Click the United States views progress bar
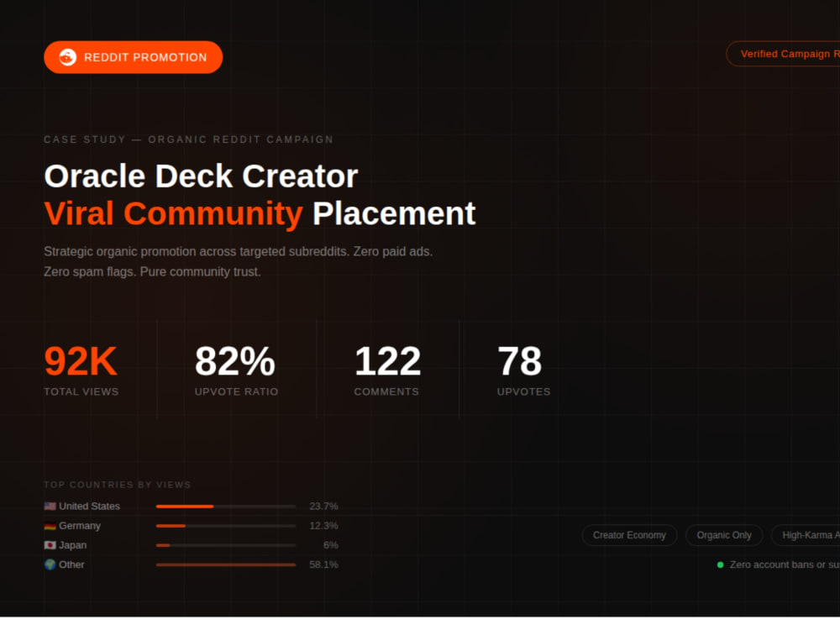 [225, 507]
